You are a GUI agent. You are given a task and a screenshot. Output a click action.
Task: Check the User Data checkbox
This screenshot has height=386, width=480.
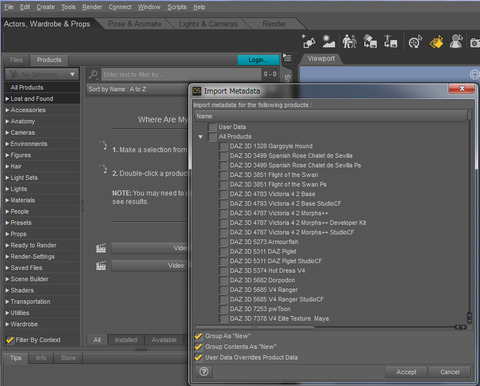pos(212,127)
